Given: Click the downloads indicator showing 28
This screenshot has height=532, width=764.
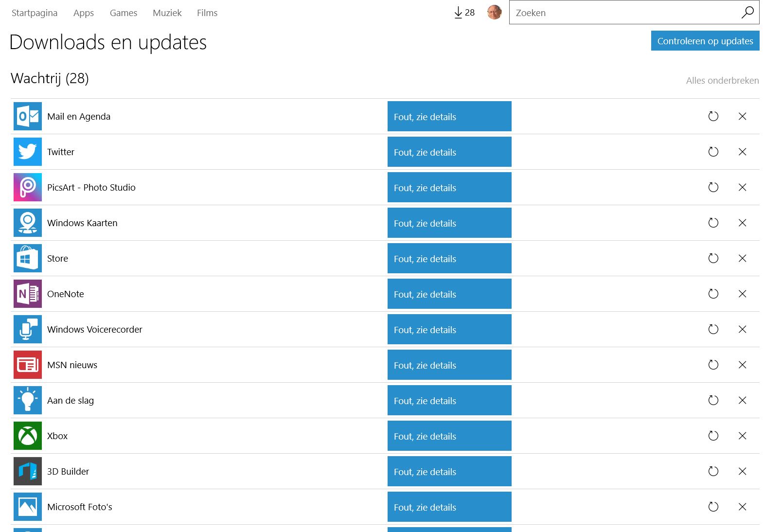Looking at the screenshot, I should tap(464, 13).
